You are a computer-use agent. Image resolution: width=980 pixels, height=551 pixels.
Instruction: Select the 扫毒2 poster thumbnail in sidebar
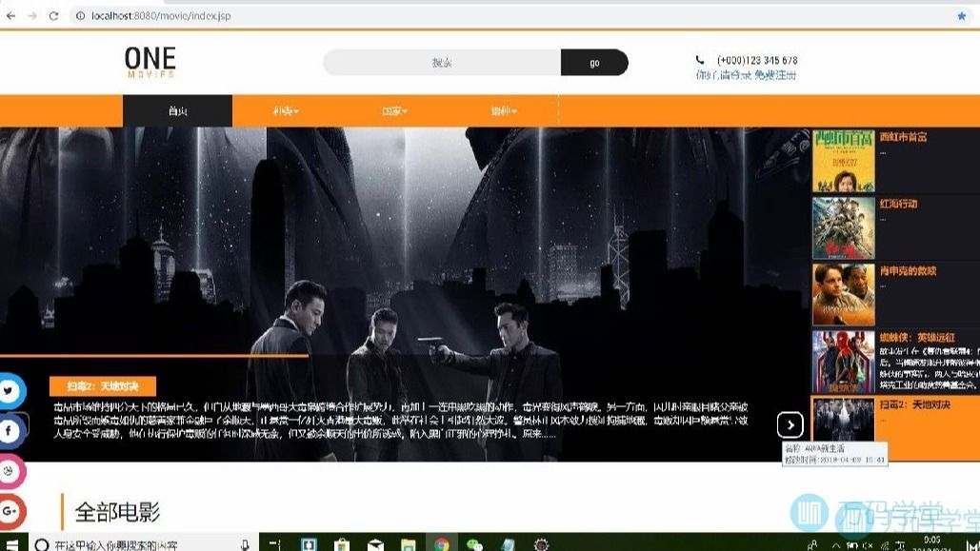pos(843,419)
